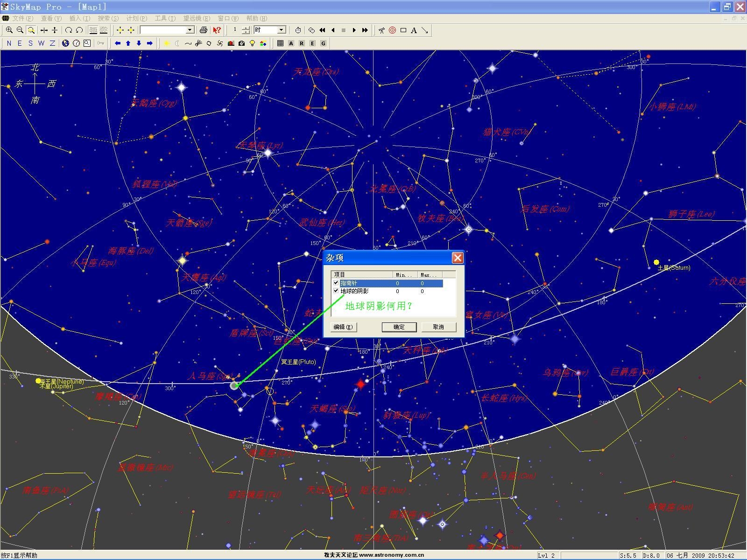
Task: Toggle the light bulb icon
Action: point(253,43)
